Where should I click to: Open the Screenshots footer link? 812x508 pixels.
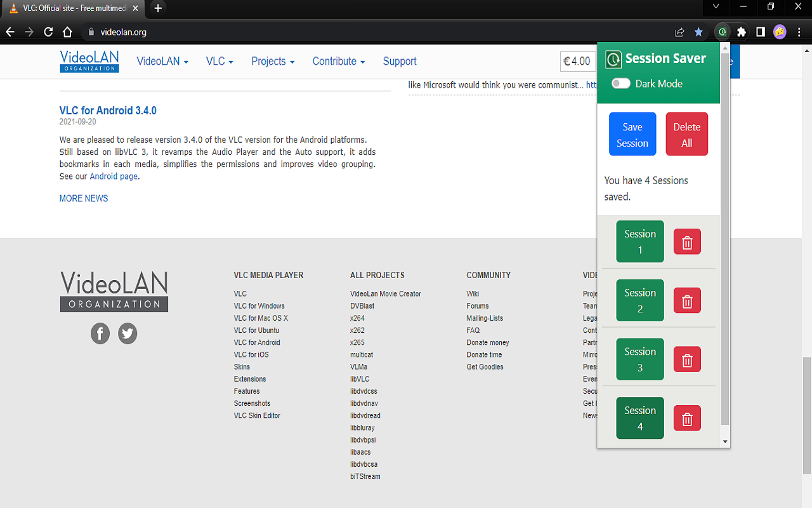(x=252, y=403)
